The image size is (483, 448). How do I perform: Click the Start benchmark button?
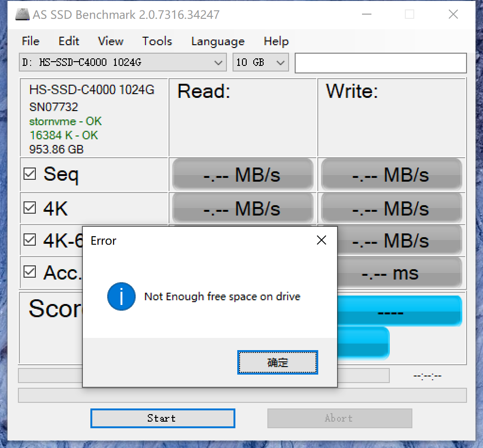tap(162, 418)
